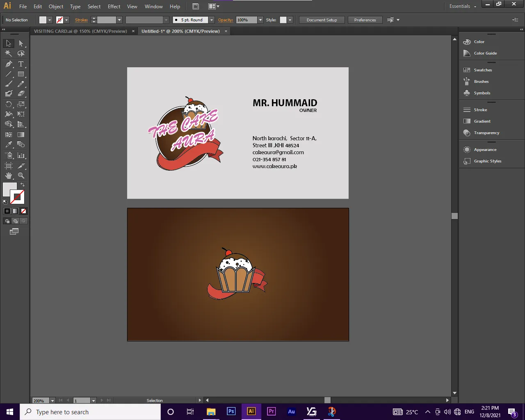Image resolution: width=525 pixels, height=420 pixels.
Task: Open the Window menu
Action: click(154, 7)
